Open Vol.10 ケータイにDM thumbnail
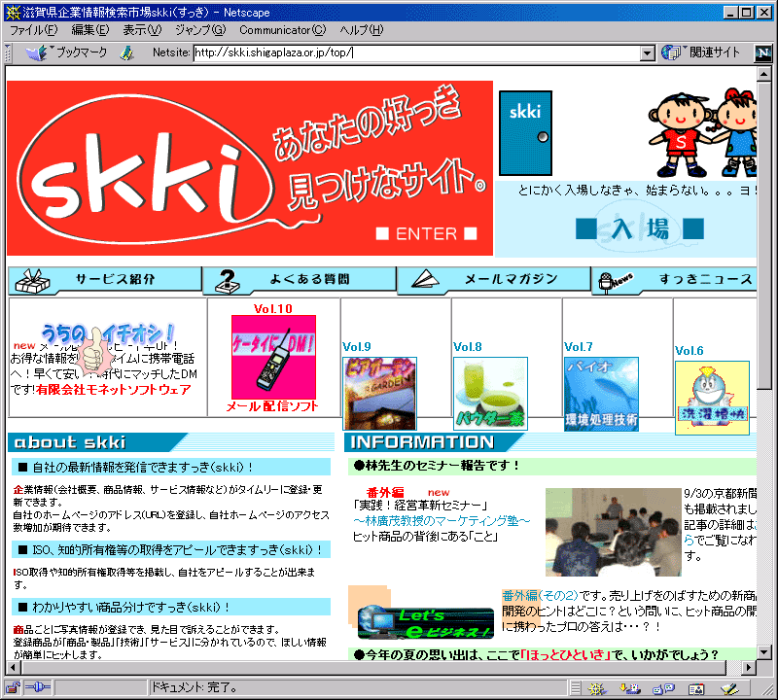Viewport: 778px width, 700px height. click(x=274, y=357)
